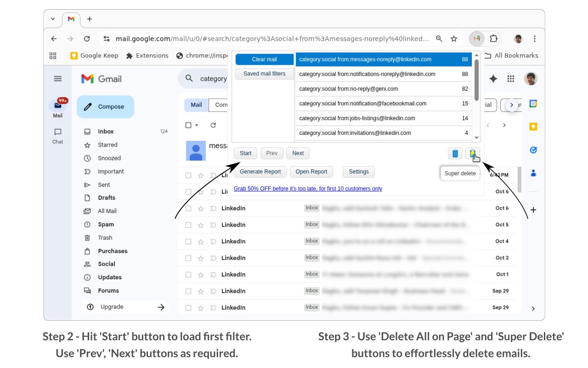
Task: Open the Chrome three-dot menu
Action: tap(534, 39)
